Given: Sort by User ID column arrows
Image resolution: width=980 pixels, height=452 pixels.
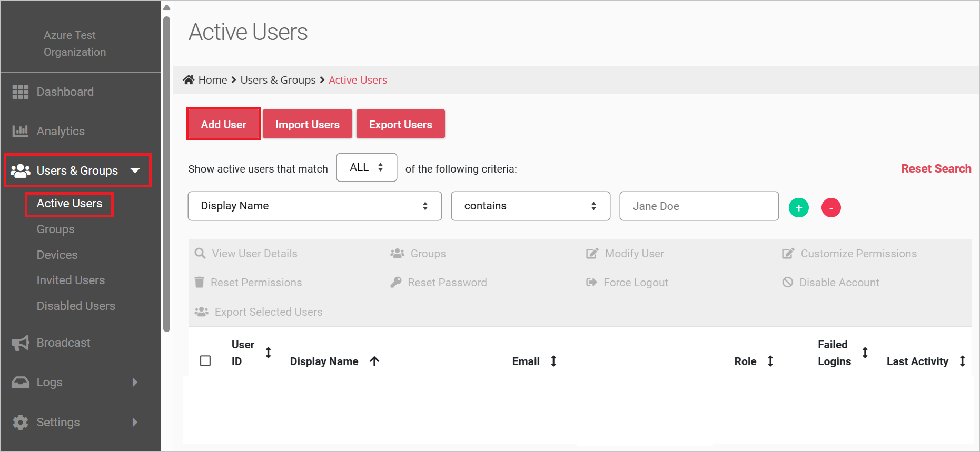Looking at the screenshot, I should pos(268,353).
